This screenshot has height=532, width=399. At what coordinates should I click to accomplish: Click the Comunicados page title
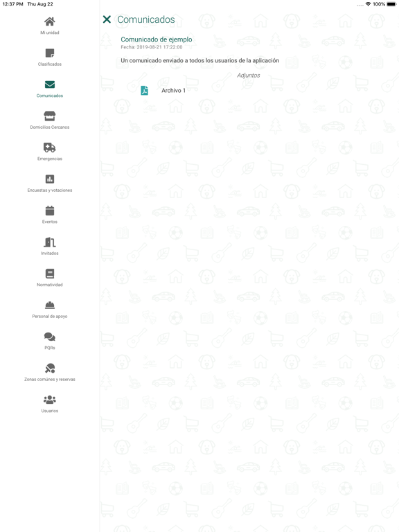pos(146,19)
